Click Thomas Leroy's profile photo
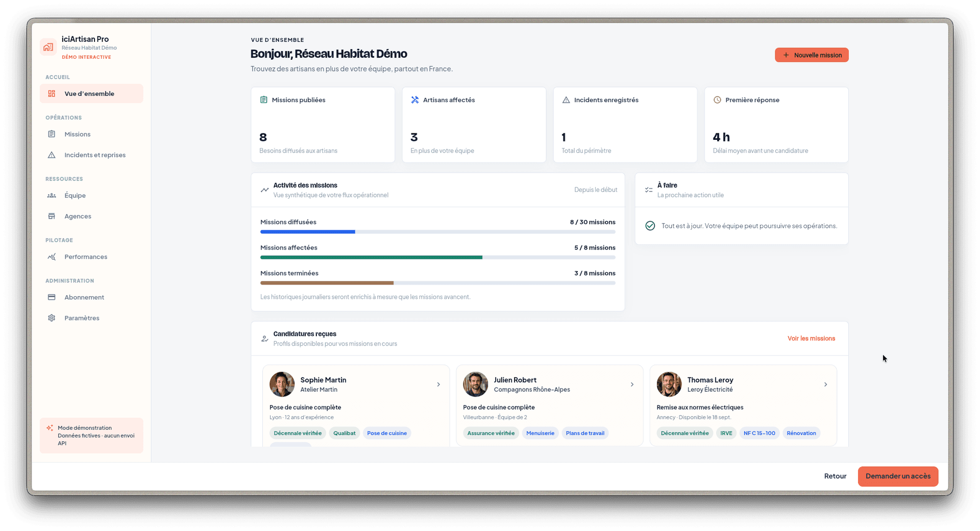Image resolution: width=980 pixels, height=531 pixels. [x=669, y=384]
